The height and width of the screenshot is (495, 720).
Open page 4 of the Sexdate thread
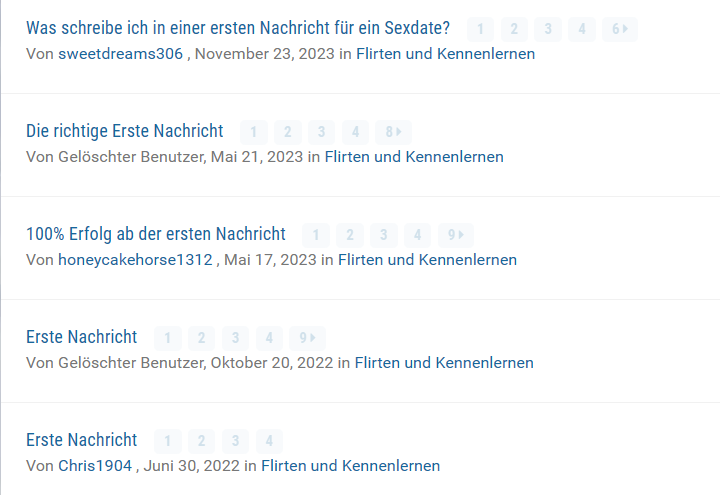(x=582, y=29)
